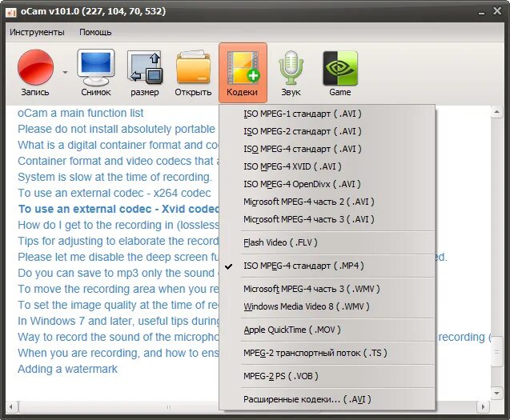Open the dropdown arrow next to Запись
The height and width of the screenshot is (420, 510).
pos(66,72)
